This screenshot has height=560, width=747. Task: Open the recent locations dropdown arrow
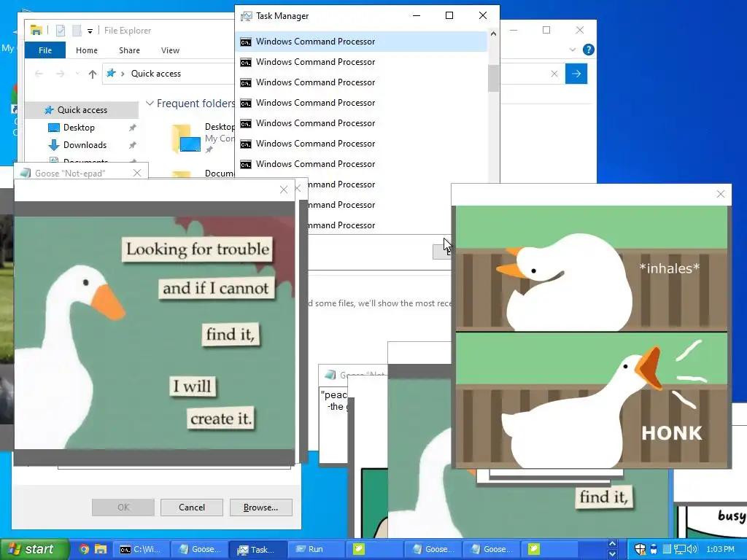[x=77, y=74]
